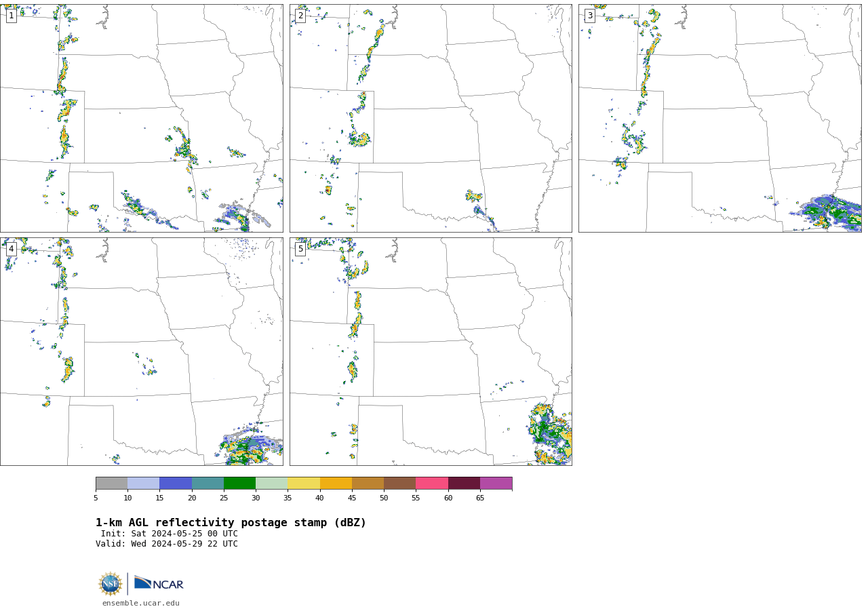
Task: Click the panel number label '2'
Action: (x=300, y=16)
